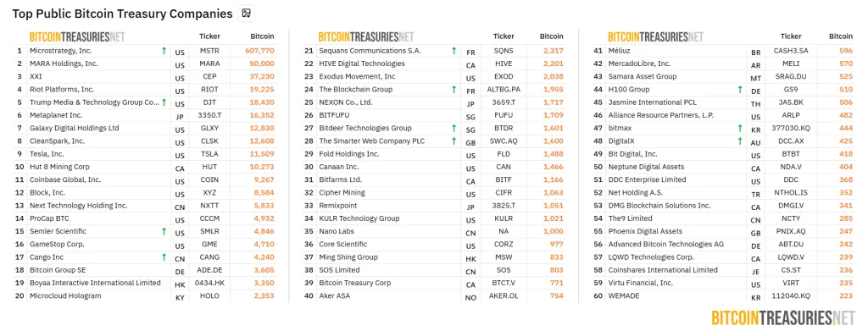Click the MSTR ticker symbol
The image size is (868, 331).
tap(210, 51)
